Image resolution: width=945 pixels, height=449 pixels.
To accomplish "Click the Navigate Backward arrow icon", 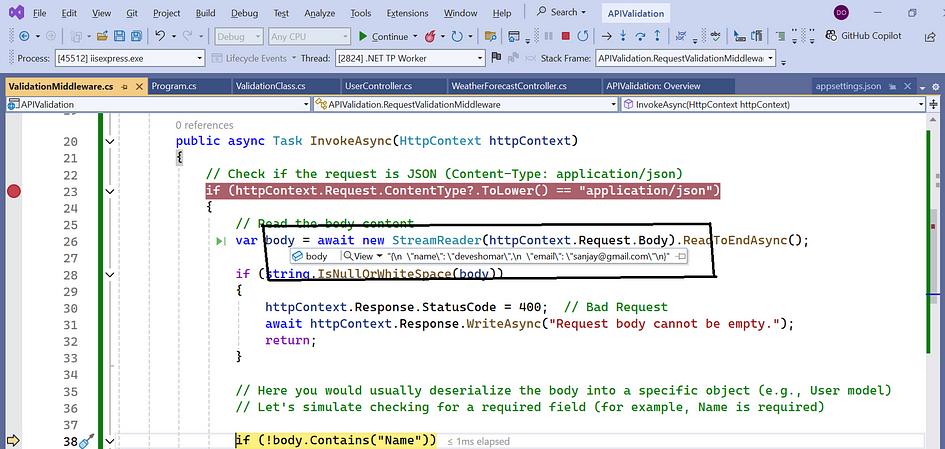I will [x=25, y=36].
